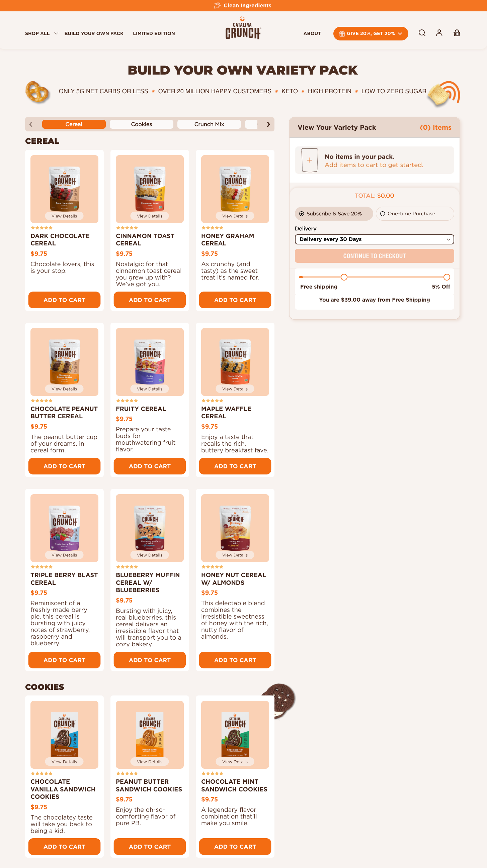The width and height of the screenshot is (487, 868).
Task: Open the Limited Edition menu link
Action: coord(154,33)
